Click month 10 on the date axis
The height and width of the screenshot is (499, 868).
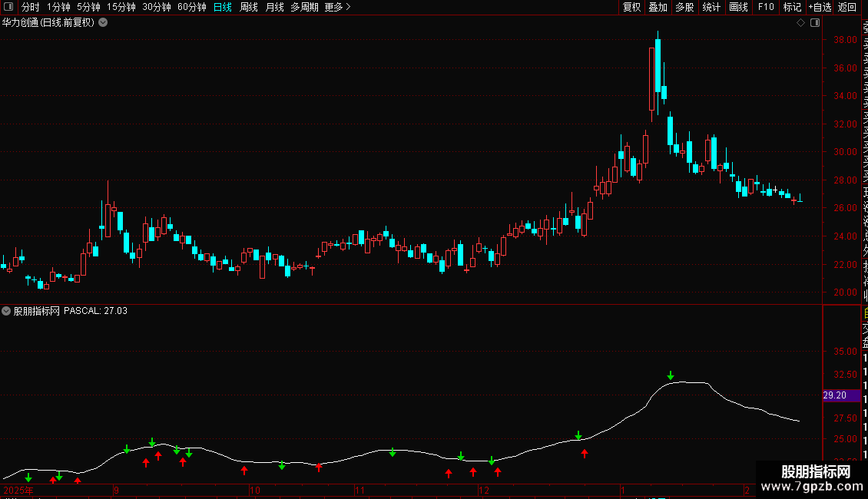[x=255, y=490]
